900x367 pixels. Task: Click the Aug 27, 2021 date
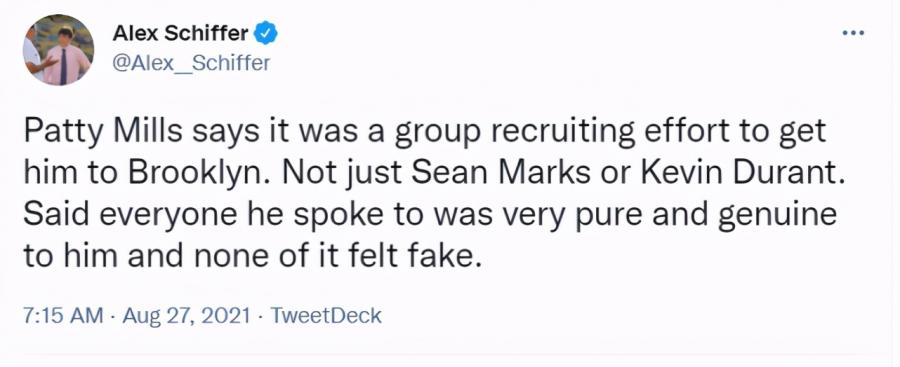pos(186,315)
